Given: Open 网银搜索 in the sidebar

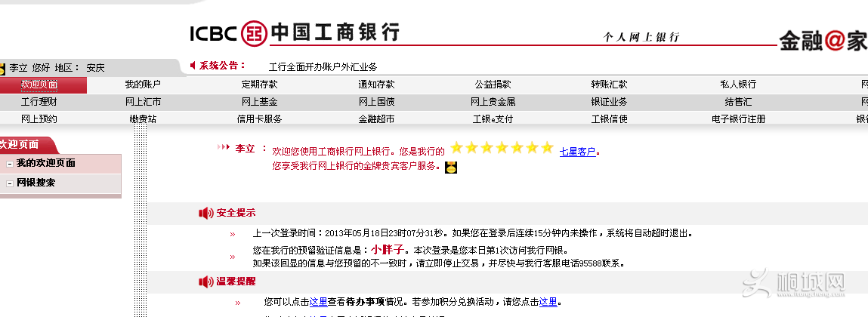Looking at the screenshot, I should coord(36,183).
